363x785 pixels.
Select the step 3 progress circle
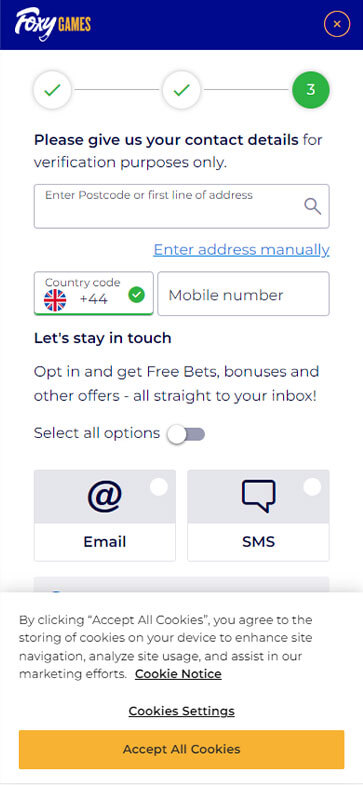point(311,90)
